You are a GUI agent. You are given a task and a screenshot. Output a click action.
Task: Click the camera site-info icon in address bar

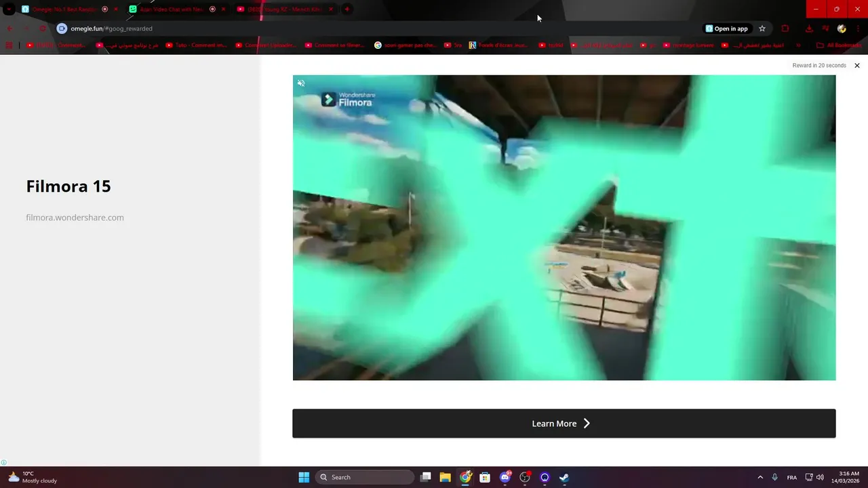62,28
